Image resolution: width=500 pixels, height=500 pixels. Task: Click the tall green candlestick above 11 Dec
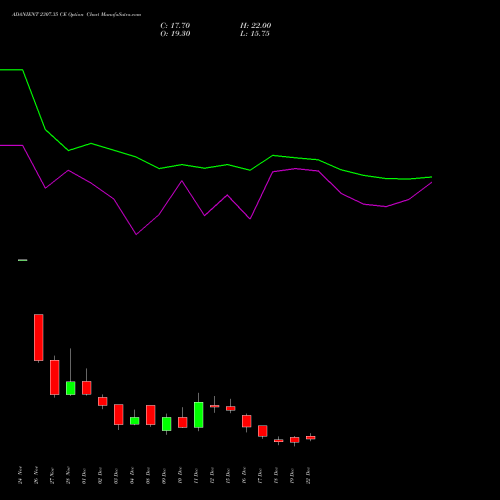click(199, 415)
